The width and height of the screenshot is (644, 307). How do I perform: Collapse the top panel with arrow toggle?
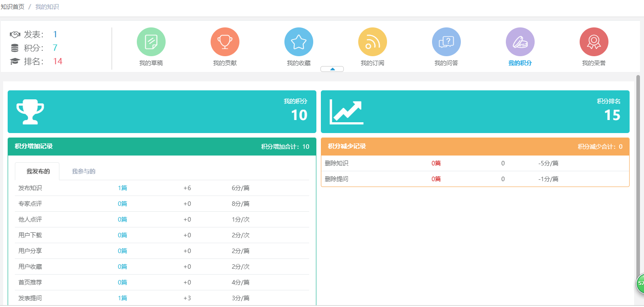(x=332, y=69)
